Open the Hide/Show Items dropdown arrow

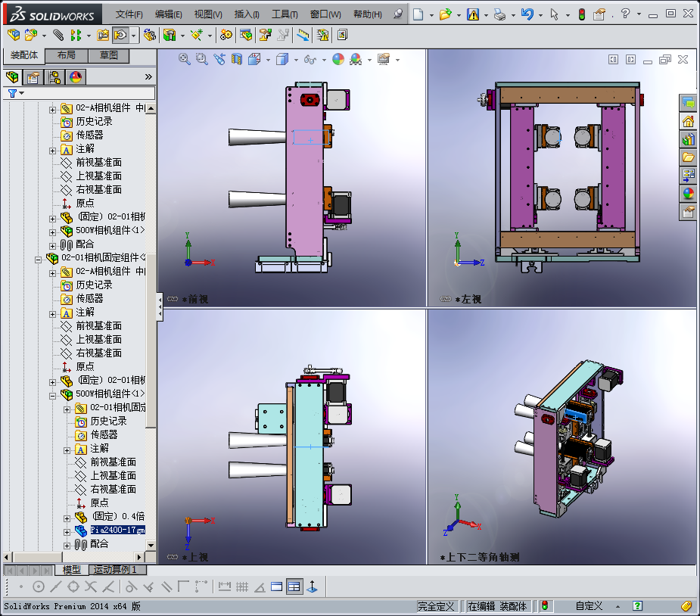click(x=324, y=59)
